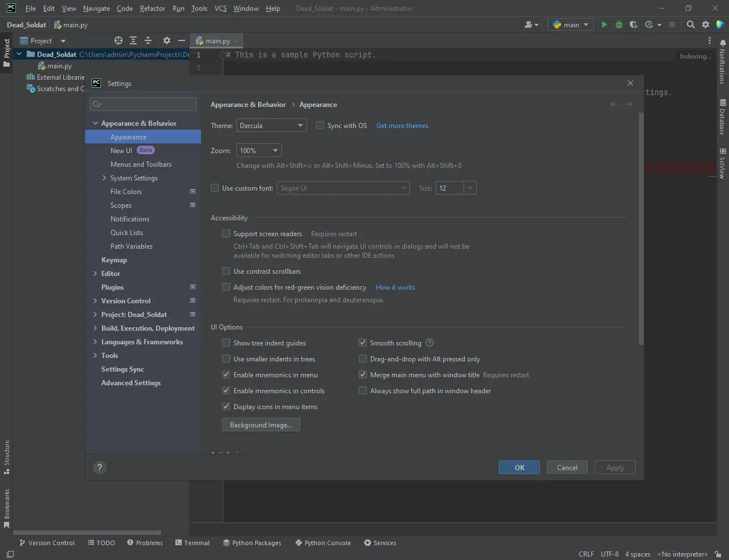
Task: Click the help question mark in Settings
Action: tap(100, 468)
